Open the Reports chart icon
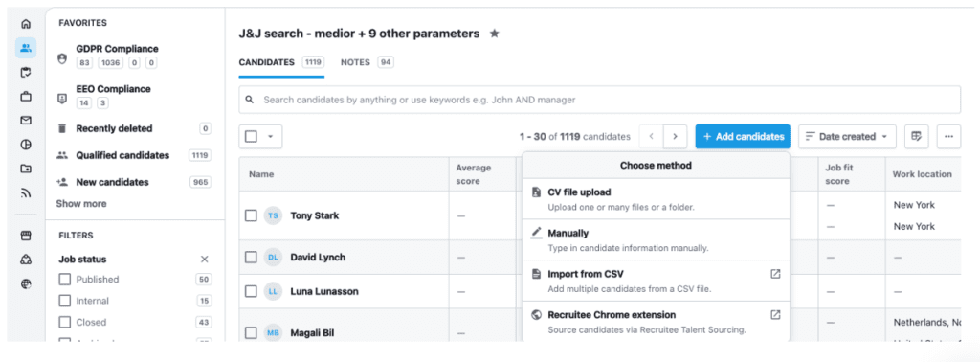Viewport: 980px width, 362px height. tap(26, 145)
